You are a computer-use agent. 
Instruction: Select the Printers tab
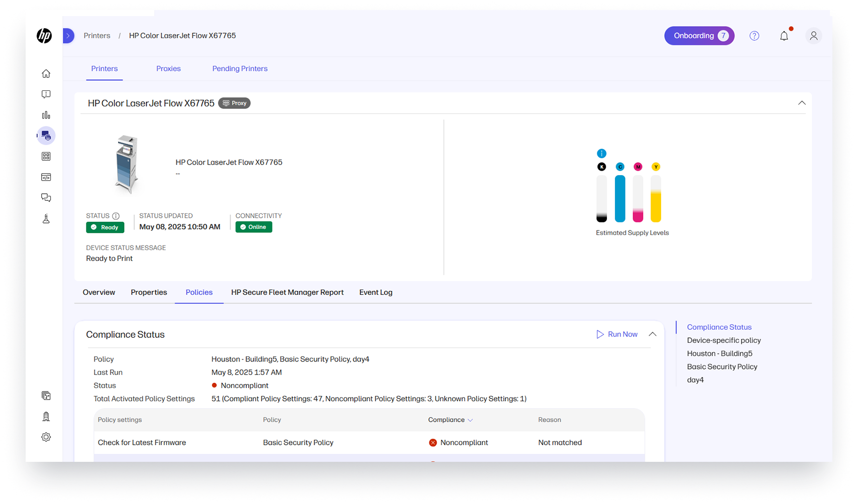(104, 69)
